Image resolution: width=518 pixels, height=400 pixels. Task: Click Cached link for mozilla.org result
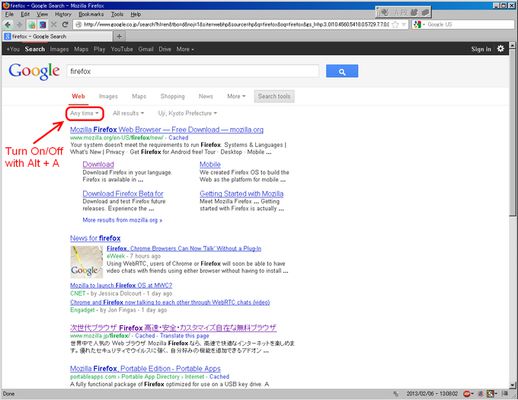tap(178, 138)
